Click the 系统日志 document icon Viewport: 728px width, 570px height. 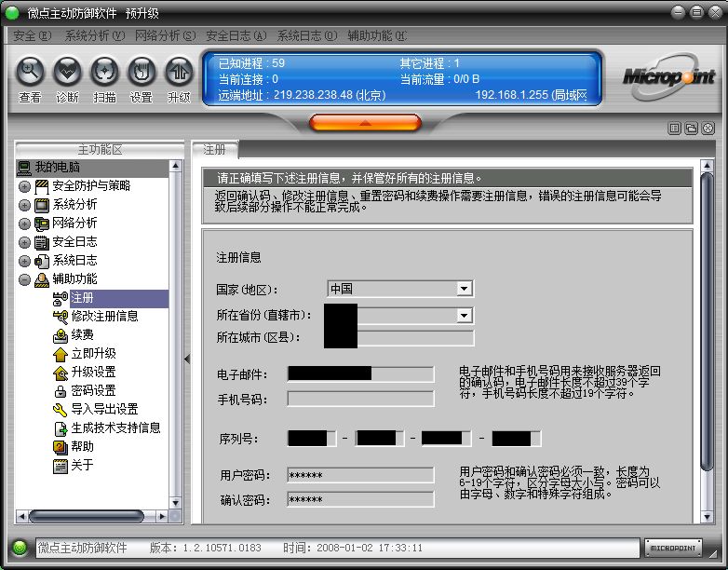coord(42,261)
